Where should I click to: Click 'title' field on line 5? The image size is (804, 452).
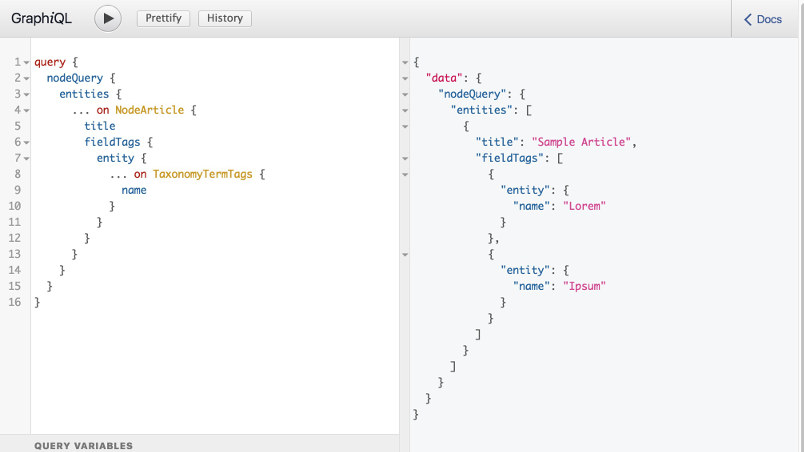(99, 126)
